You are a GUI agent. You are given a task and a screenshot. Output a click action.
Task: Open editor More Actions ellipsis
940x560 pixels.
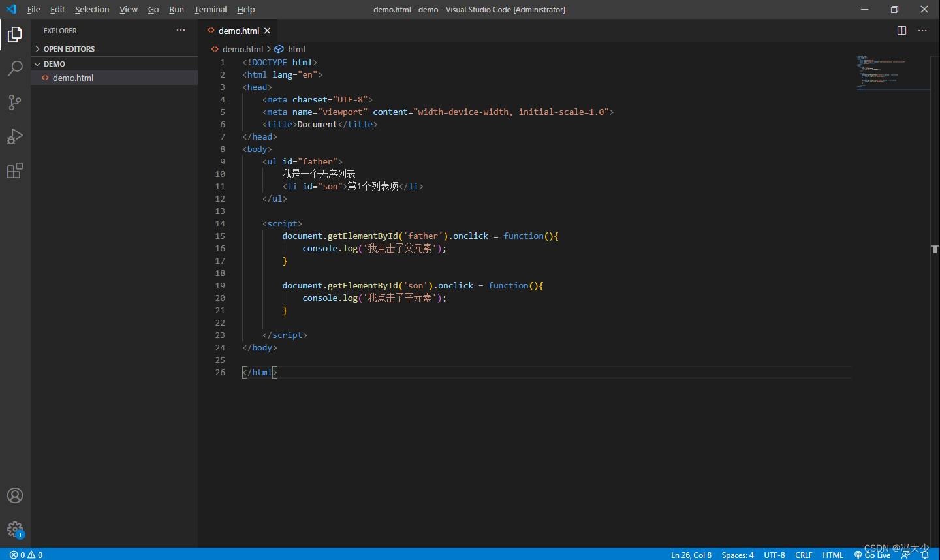tap(922, 31)
